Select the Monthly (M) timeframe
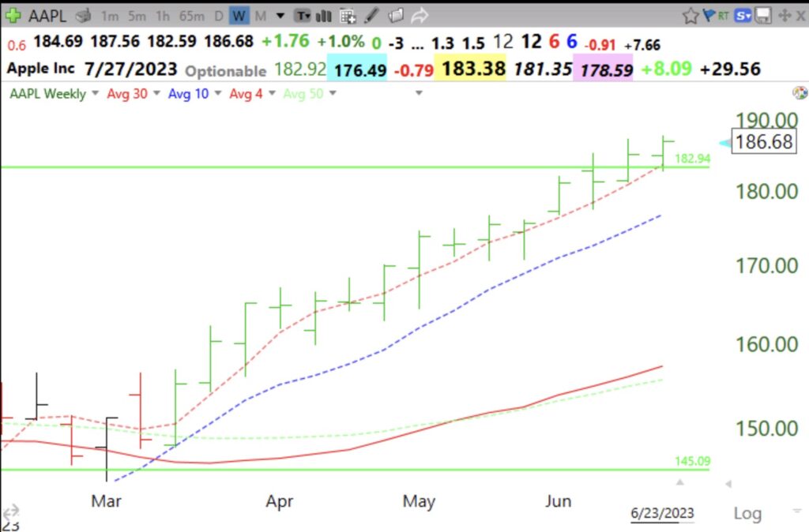Screen dimensions: 809x532 coord(260,15)
